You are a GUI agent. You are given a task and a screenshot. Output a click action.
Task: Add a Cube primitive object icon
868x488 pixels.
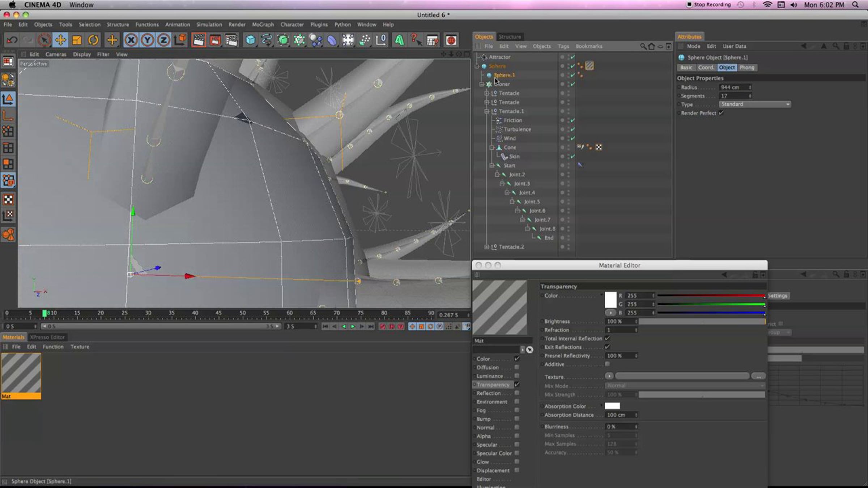(x=250, y=40)
